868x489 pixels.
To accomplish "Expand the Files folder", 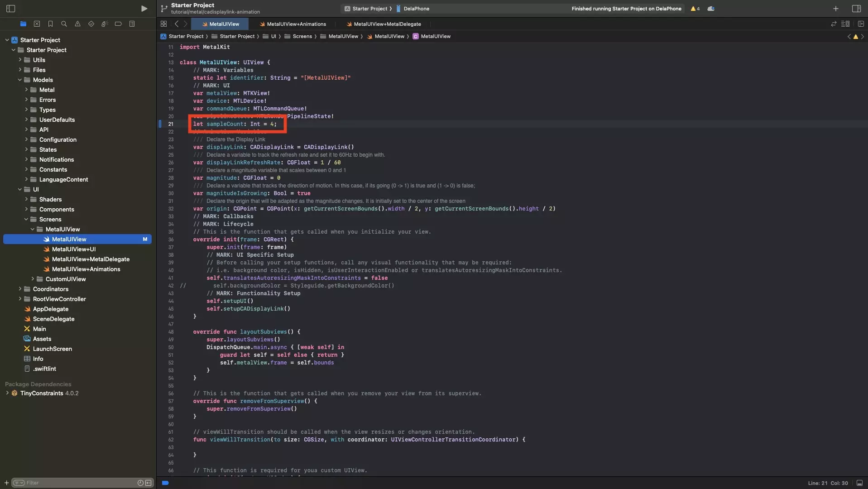I will 20,70.
